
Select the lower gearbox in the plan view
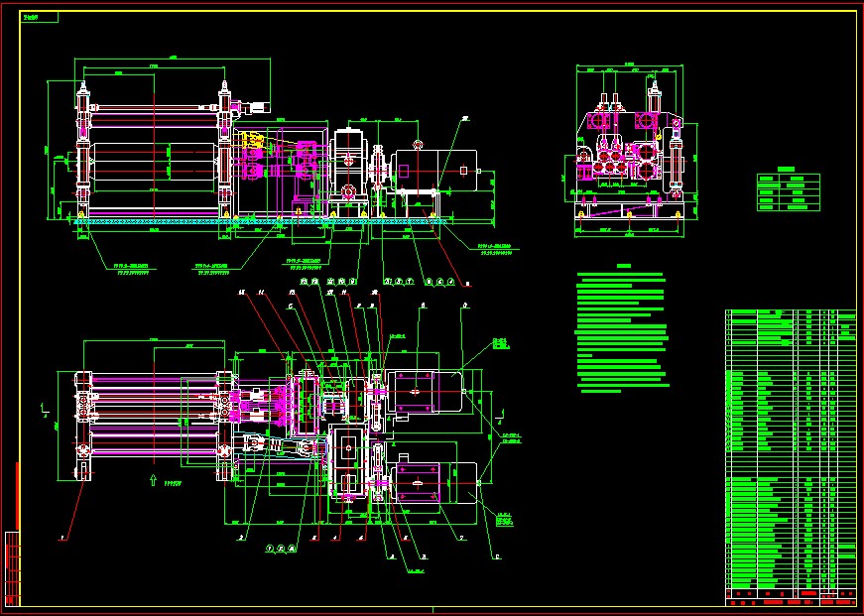(348, 461)
